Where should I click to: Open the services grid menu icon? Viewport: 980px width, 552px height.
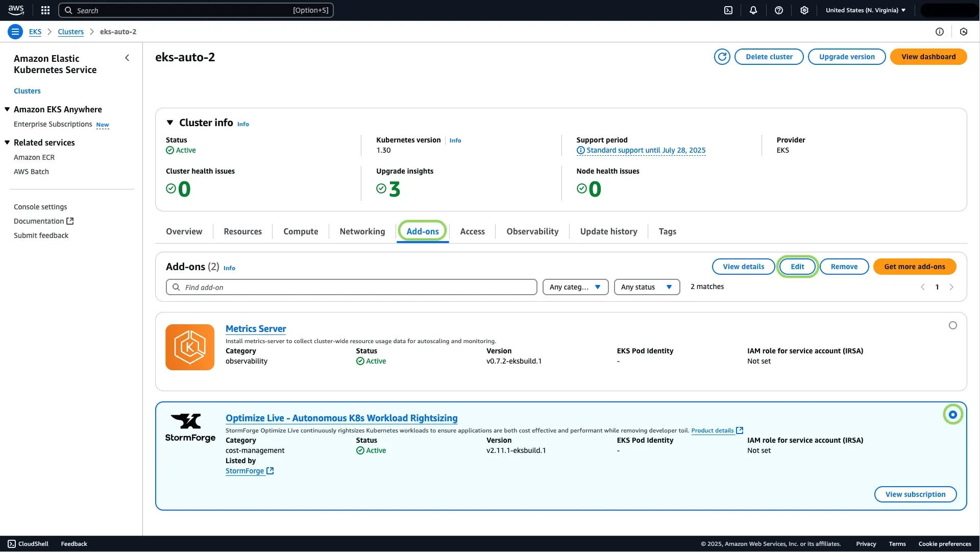pyautogui.click(x=45, y=10)
